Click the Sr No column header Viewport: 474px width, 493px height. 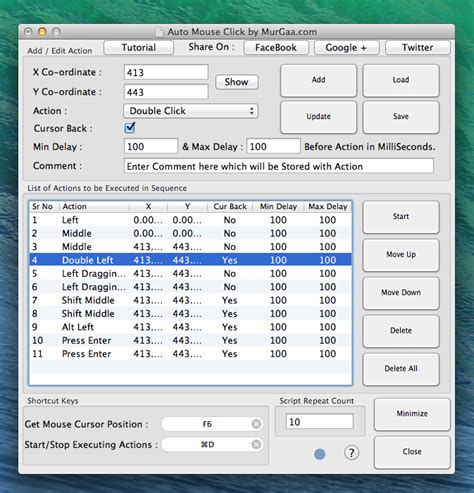44,207
